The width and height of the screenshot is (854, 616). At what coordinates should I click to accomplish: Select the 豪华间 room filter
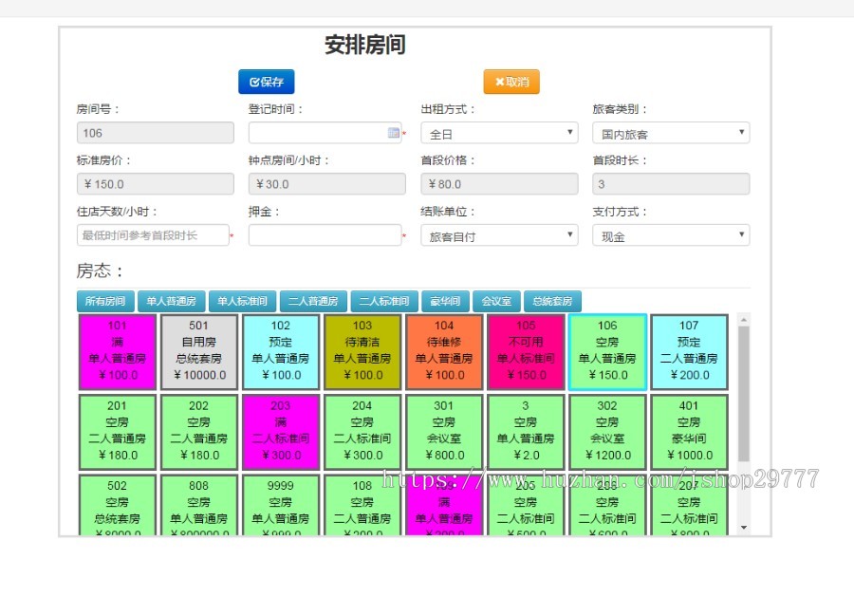445,301
